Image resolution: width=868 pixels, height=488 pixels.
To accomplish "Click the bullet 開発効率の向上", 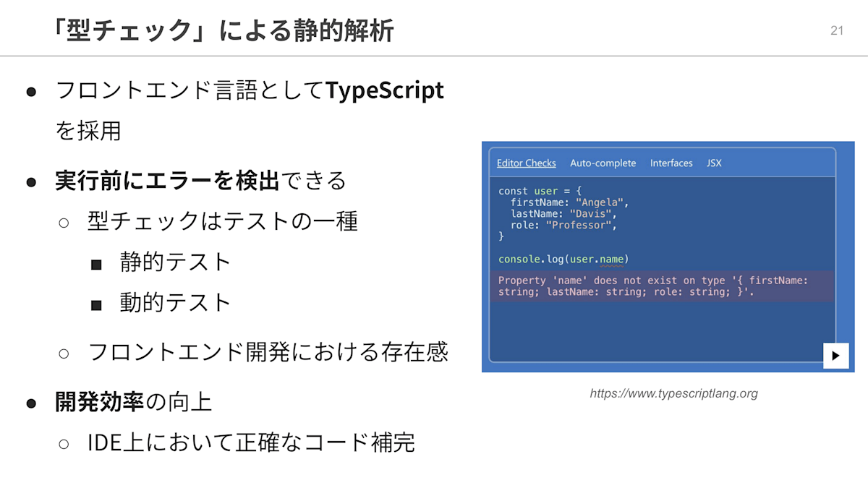I will click(134, 402).
